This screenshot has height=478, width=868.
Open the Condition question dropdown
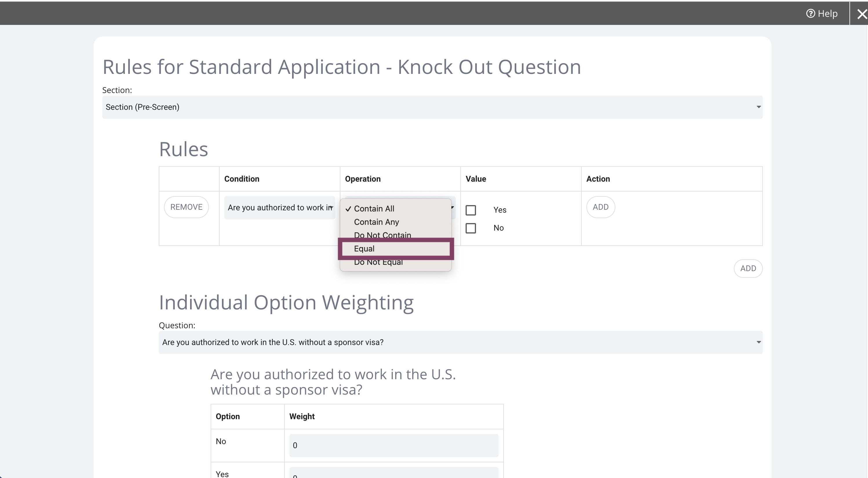coord(280,207)
